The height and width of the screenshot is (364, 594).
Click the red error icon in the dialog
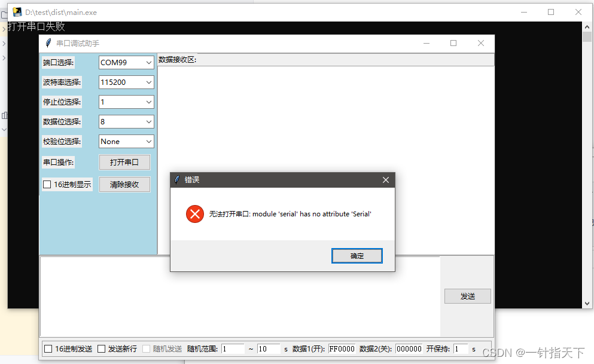tap(194, 214)
